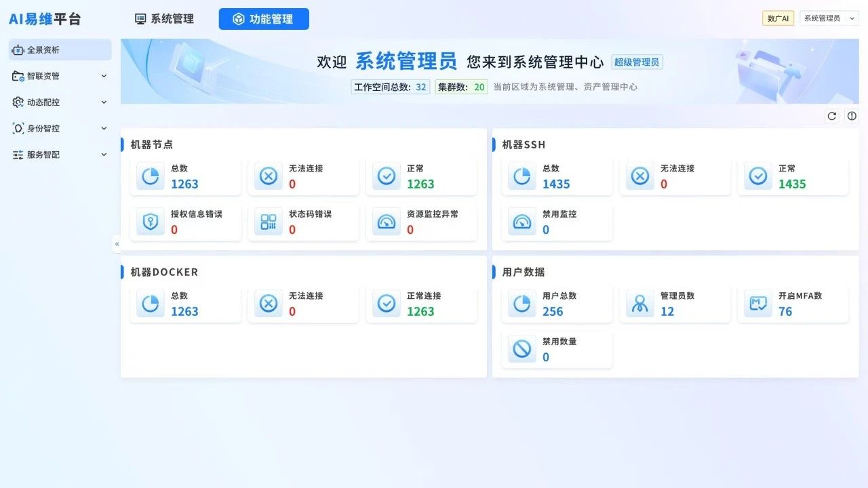Screen dimensions: 868x488
Task: Select the 功能管理 navigation tab
Action: (x=264, y=18)
